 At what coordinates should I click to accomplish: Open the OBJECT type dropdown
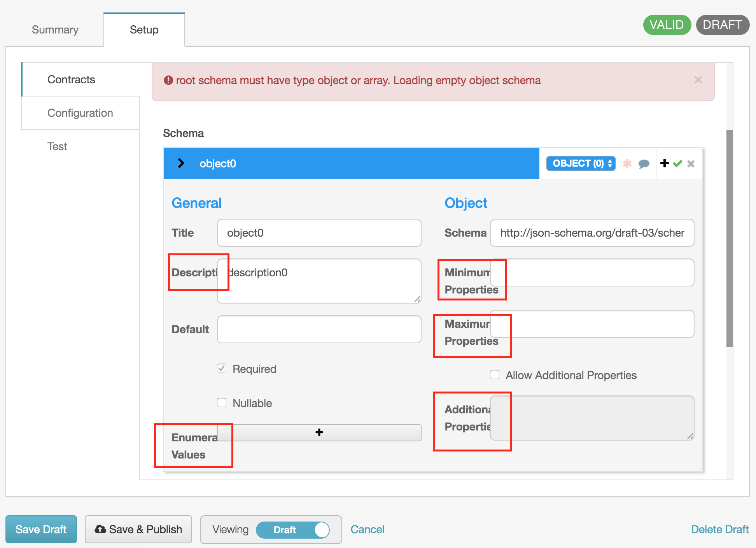[581, 163]
